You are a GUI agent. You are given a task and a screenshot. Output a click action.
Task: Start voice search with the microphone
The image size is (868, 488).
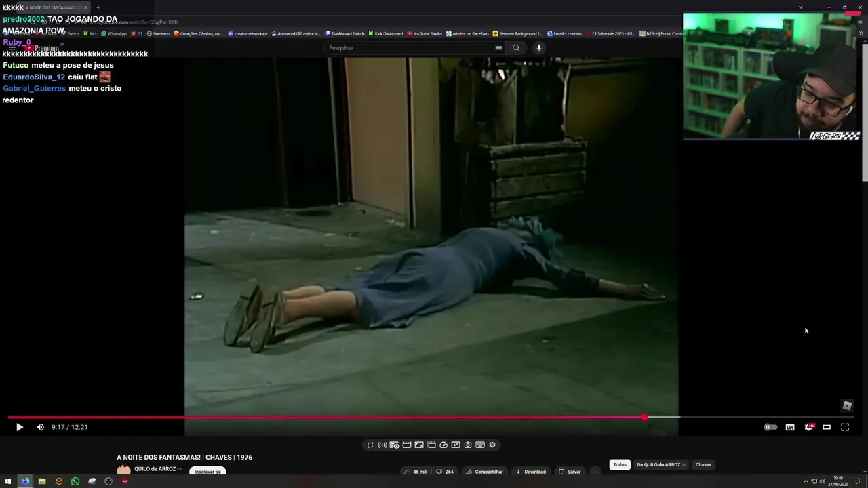point(539,48)
